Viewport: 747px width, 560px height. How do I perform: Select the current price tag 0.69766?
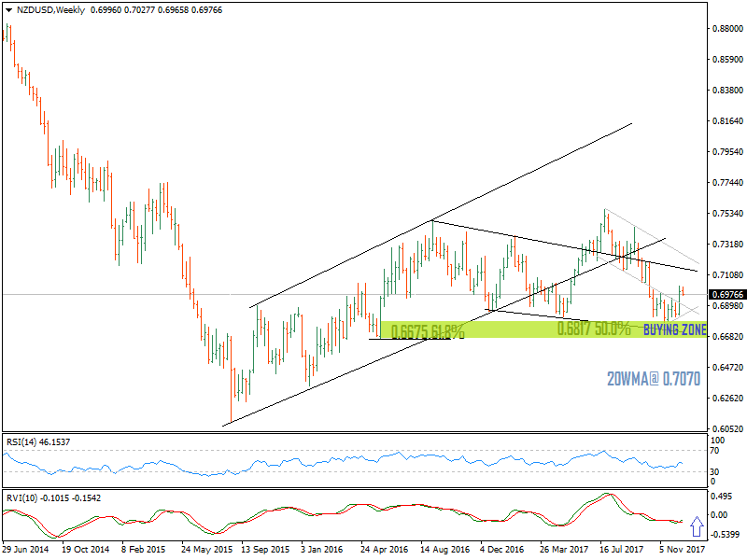click(727, 295)
